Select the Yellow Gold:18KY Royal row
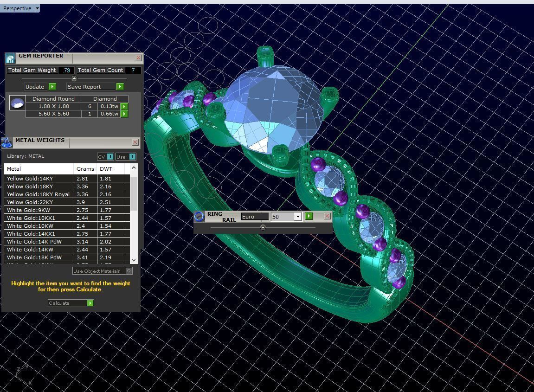 click(67, 194)
